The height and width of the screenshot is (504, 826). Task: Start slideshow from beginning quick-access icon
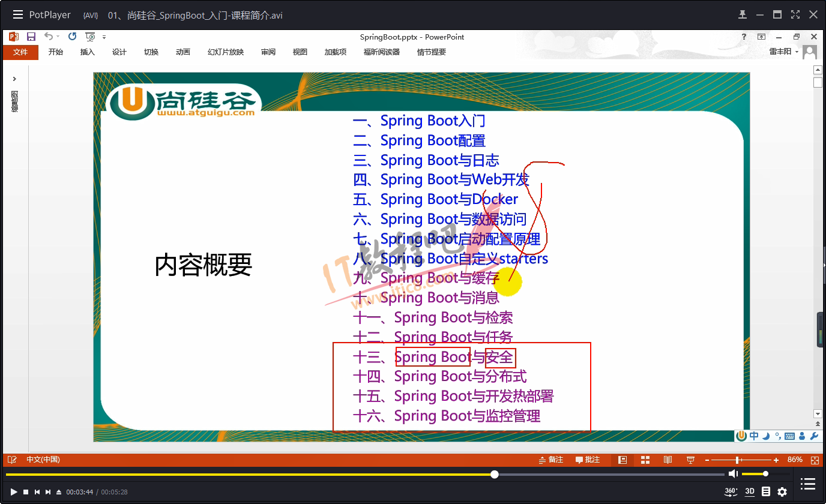(90, 37)
